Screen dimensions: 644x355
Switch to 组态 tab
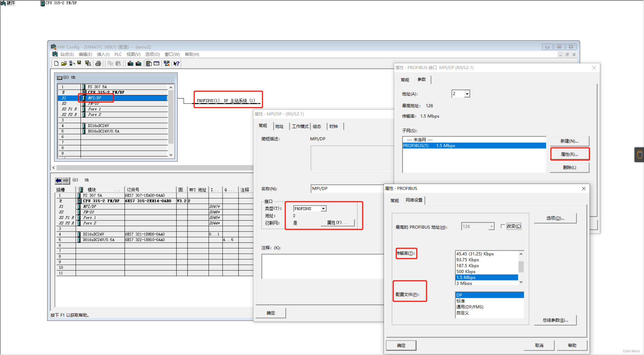coord(317,127)
